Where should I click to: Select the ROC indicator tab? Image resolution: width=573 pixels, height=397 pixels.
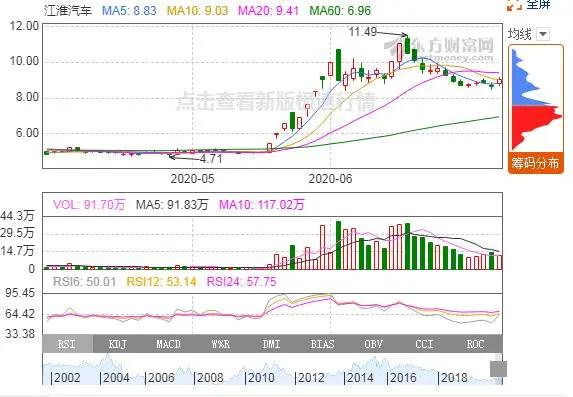475,344
